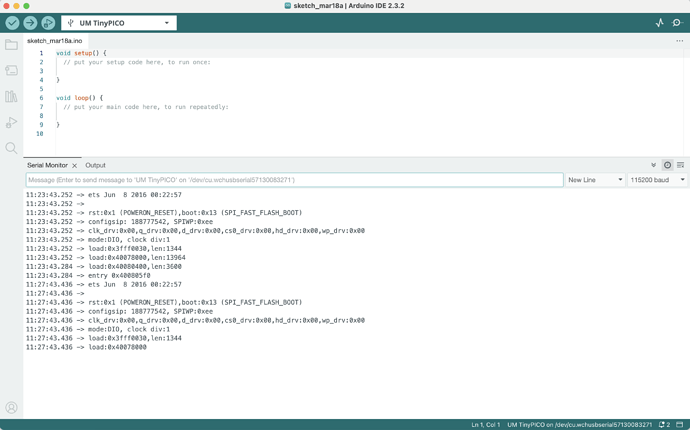
Task: Click the window title sketch_mar18a Arduino IDE
Action: pyautogui.click(x=345, y=6)
